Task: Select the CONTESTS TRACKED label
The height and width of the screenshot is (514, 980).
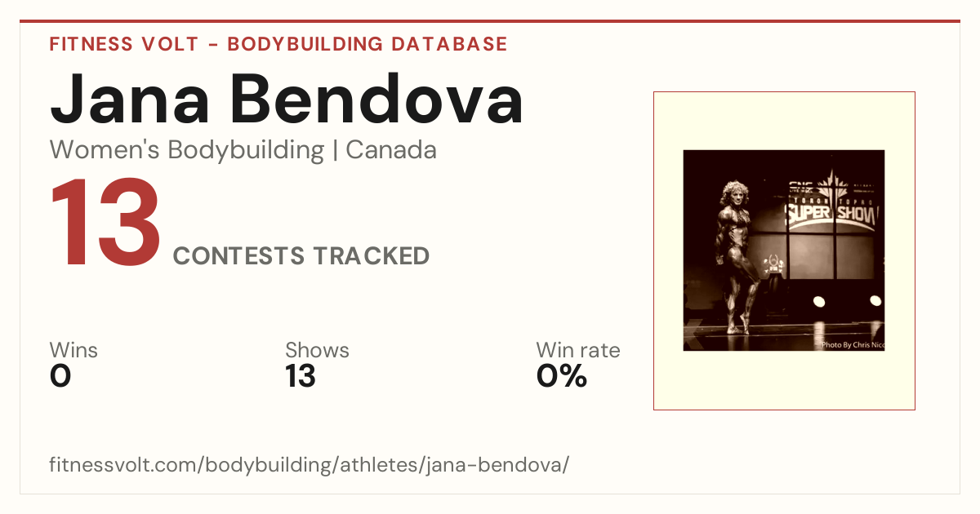Action: [301, 256]
